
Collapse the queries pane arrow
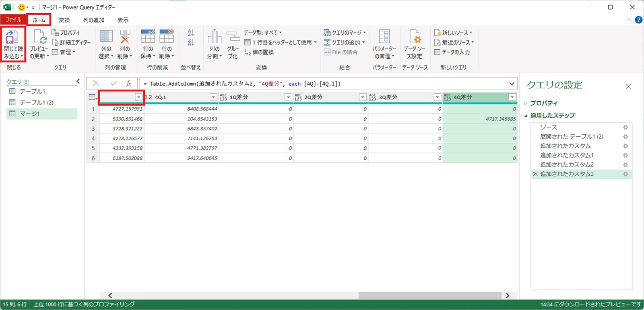(x=78, y=82)
